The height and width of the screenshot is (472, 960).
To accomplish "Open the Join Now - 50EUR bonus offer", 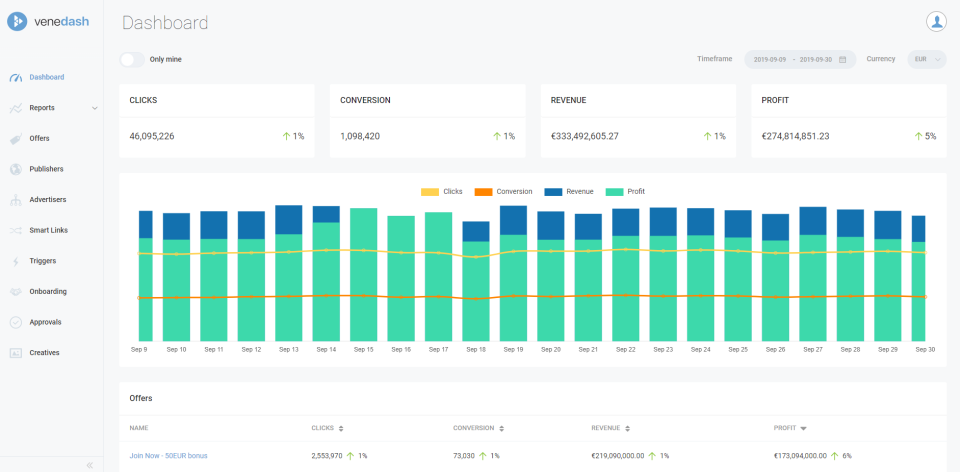I will click(x=168, y=456).
